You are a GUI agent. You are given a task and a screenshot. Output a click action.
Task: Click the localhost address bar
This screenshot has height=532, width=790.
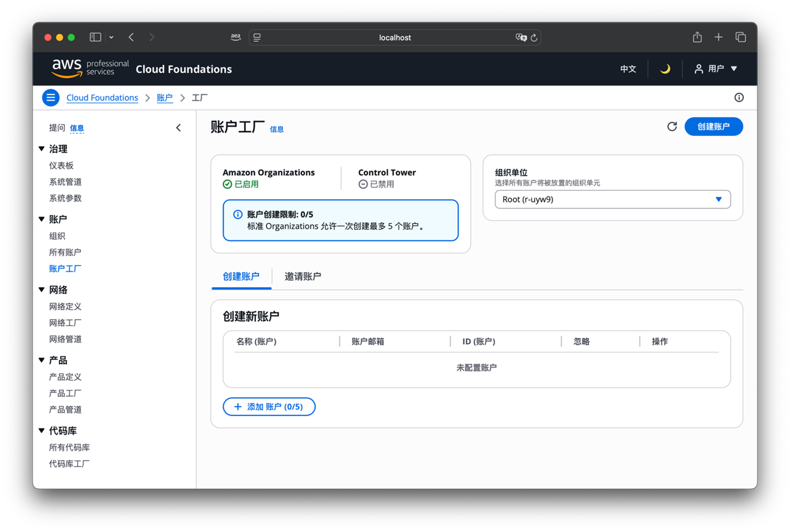[x=395, y=37]
